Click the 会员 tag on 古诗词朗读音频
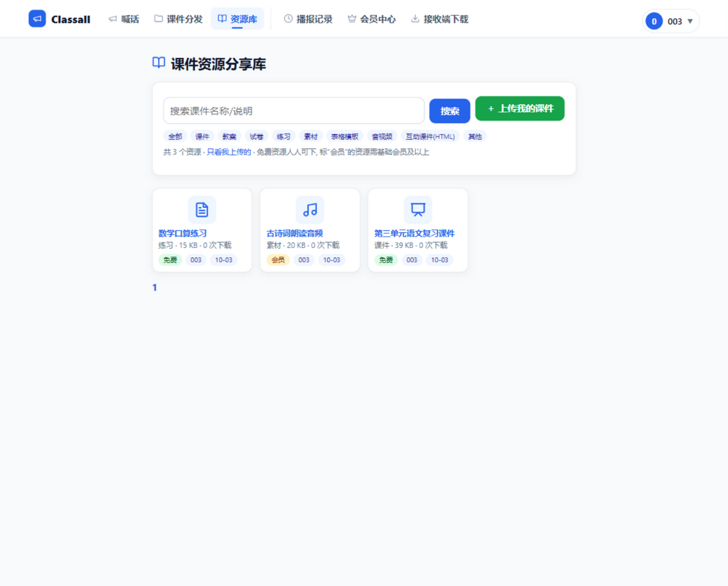The image size is (728, 586). tap(278, 260)
